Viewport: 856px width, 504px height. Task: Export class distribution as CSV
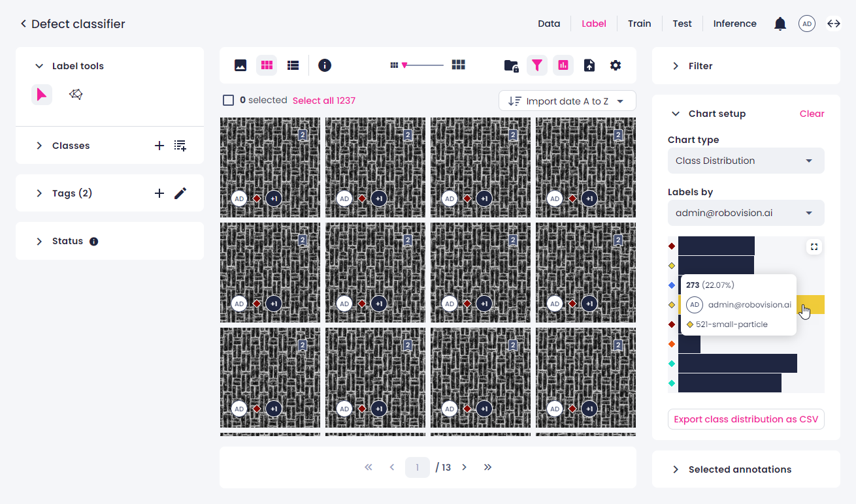pyautogui.click(x=746, y=419)
